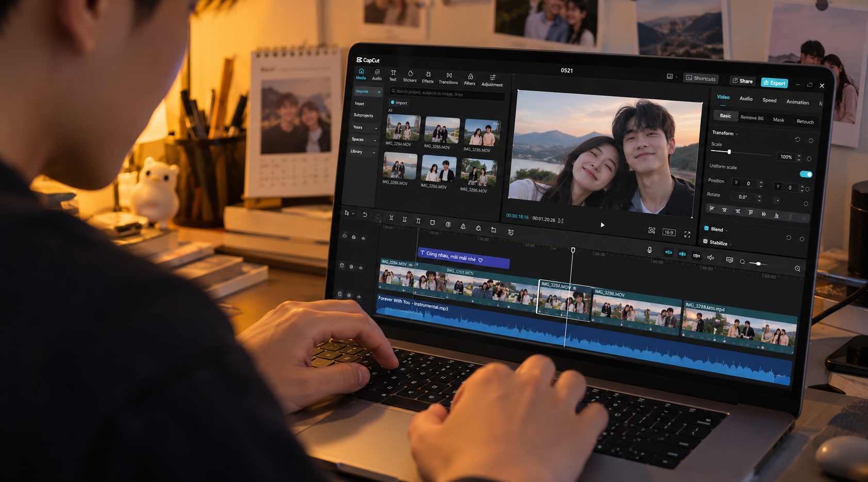Open the Transitions panel
868x482 pixels.
coord(449,79)
